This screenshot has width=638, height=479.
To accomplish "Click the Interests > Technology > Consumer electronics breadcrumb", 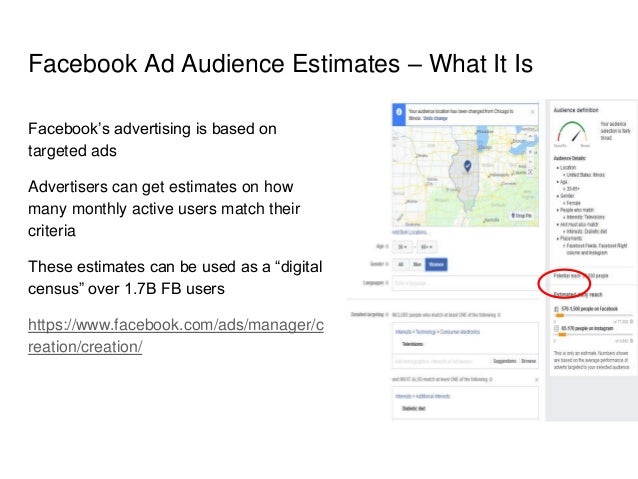I will 437,332.
